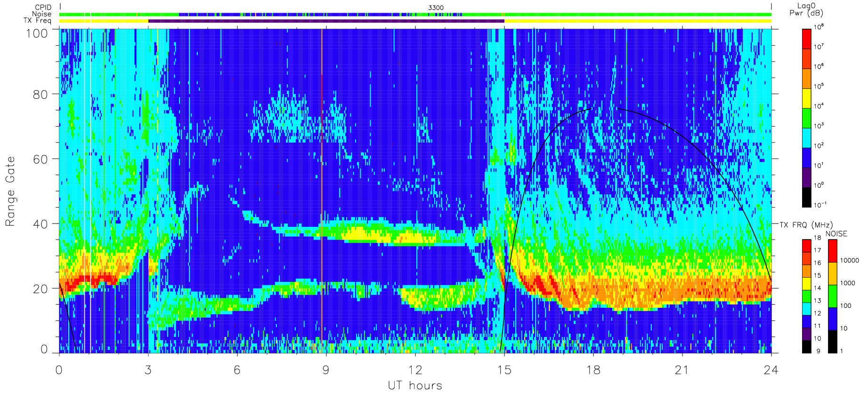Viewport: 868px width, 400px height.
Task: Select the '17' label on the TX FRQ colorbar
Action: point(817,250)
